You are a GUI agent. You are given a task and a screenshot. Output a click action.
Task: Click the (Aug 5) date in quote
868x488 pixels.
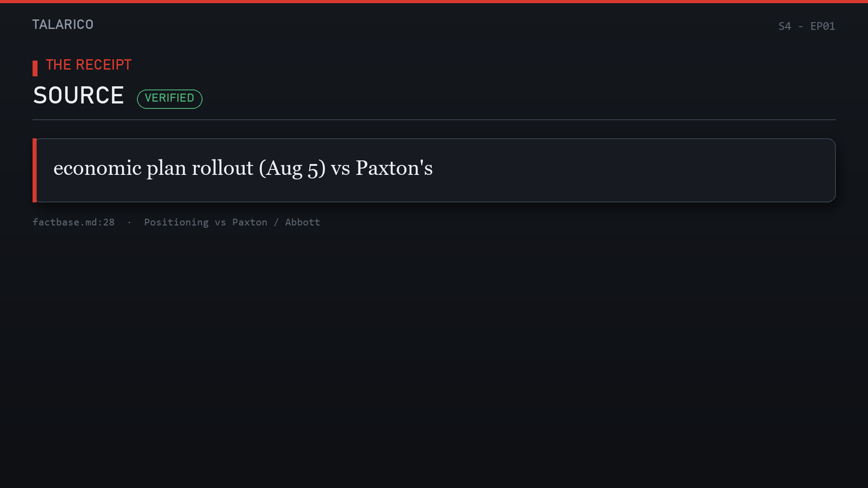[x=292, y=168]
